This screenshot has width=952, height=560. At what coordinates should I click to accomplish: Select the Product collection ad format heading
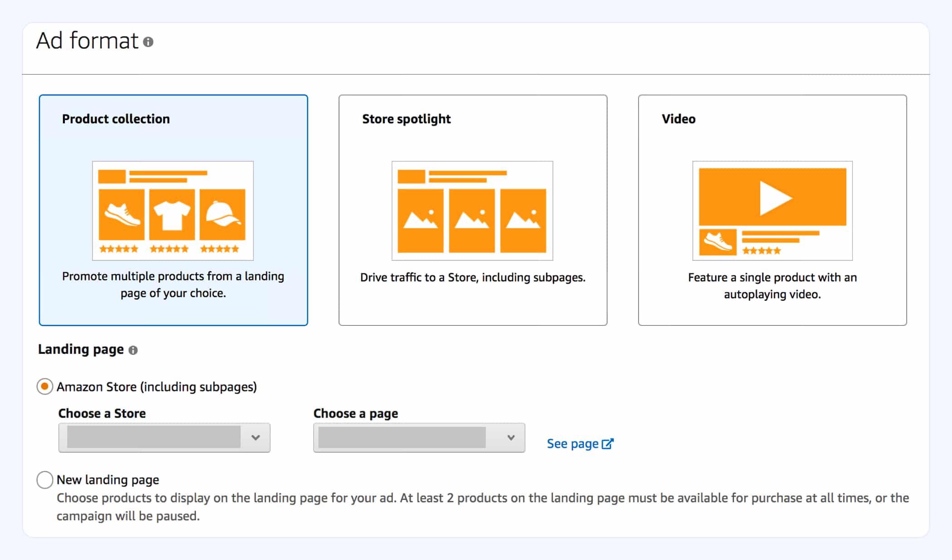pos(116,119)
